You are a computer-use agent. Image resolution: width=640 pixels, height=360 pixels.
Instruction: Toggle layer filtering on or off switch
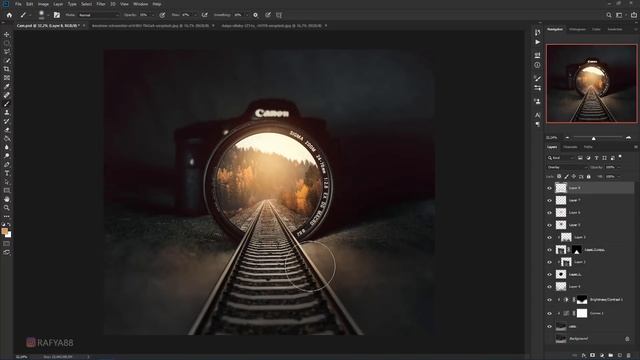pos(620,157)
